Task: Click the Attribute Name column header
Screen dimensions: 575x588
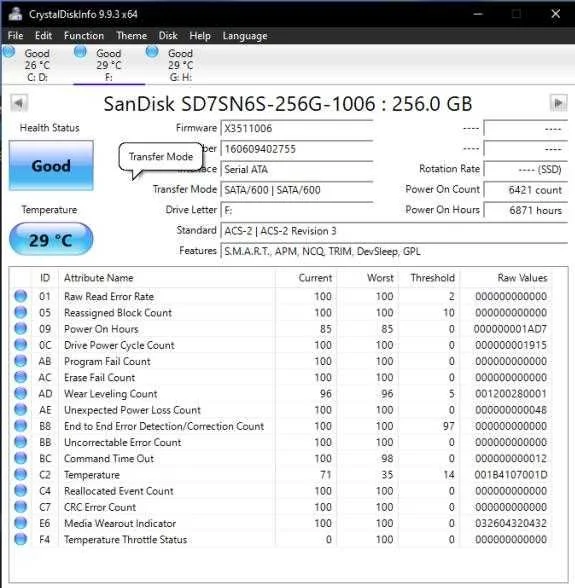Action: point(167,278)
